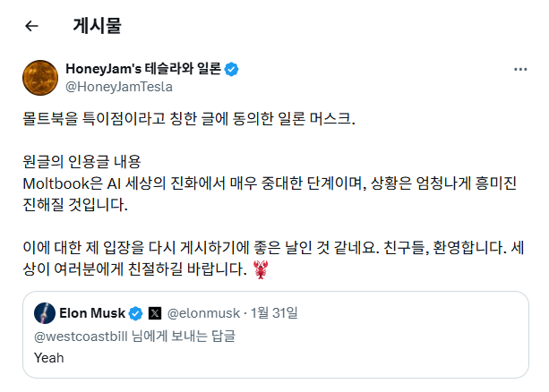
Task: Click the 이에 대한 제 입장을 paragraph
Action: click(273, 259)
